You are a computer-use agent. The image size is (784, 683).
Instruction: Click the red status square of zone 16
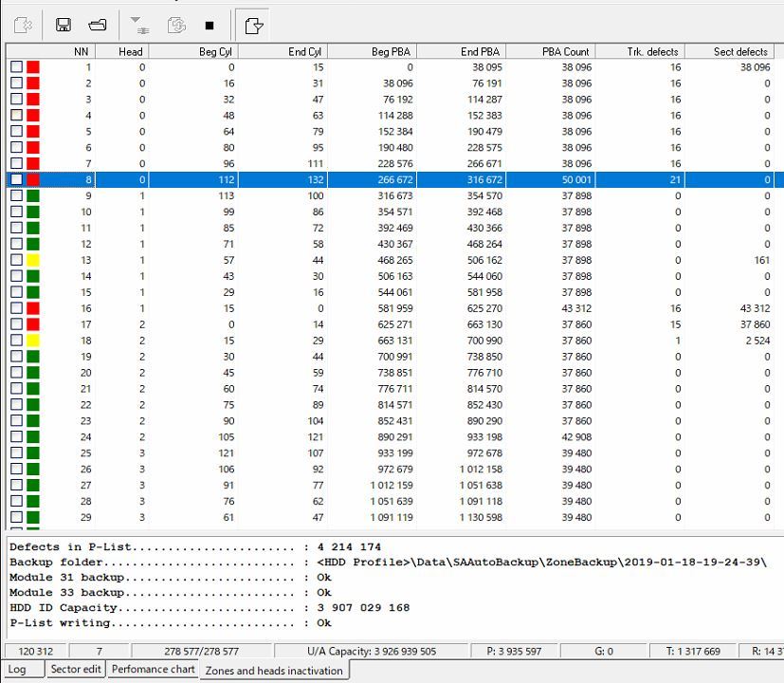pos(32,308)
